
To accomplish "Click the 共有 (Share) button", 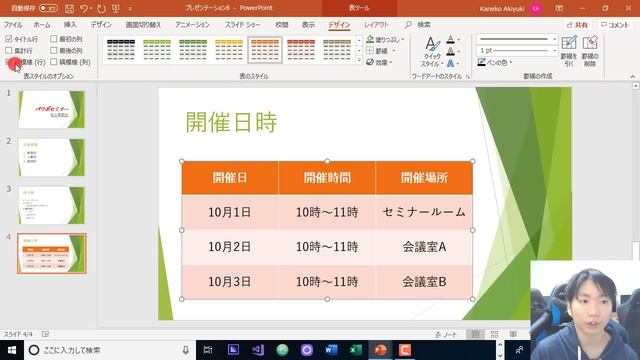I will 577,25.
